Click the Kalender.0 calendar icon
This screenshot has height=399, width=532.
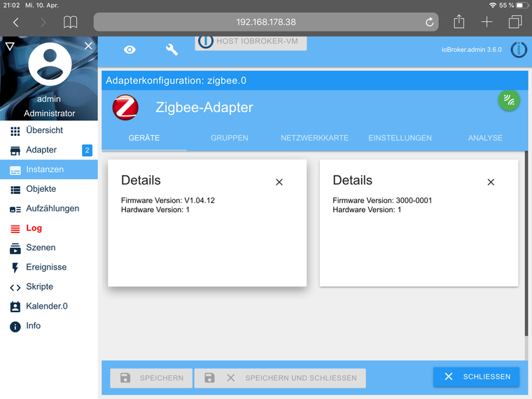tap(15, 307)
